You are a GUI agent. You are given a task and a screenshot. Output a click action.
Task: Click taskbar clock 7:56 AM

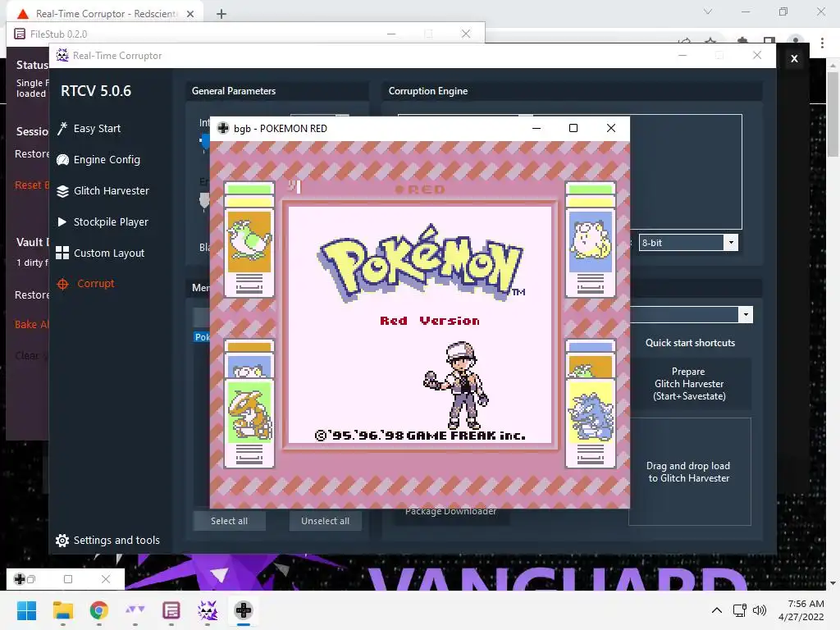coord(806,604)
